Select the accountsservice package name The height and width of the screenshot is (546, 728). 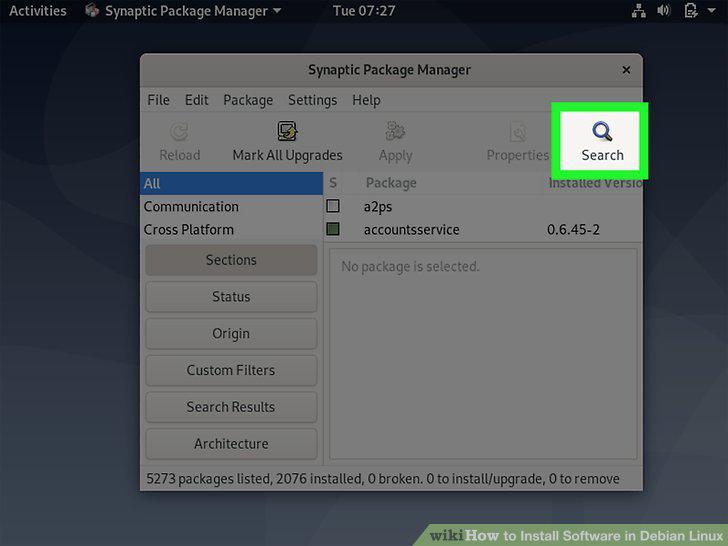tap(411, 229)
